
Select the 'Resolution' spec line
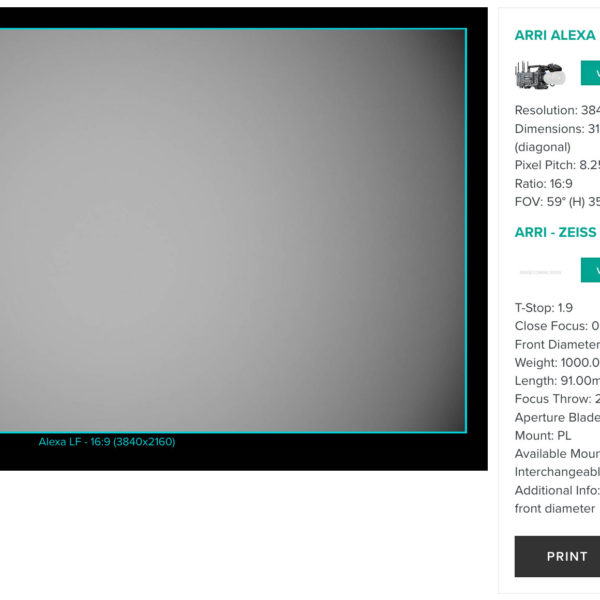click(x=557, y=110)
